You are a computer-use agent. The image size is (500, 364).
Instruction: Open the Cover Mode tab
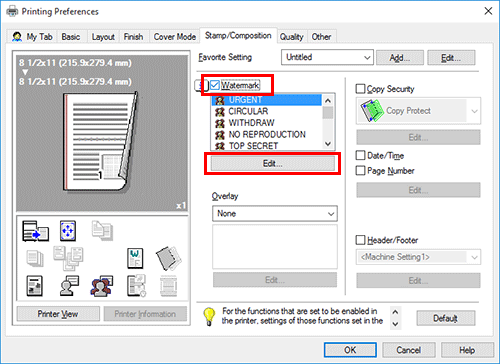(175, 37)
